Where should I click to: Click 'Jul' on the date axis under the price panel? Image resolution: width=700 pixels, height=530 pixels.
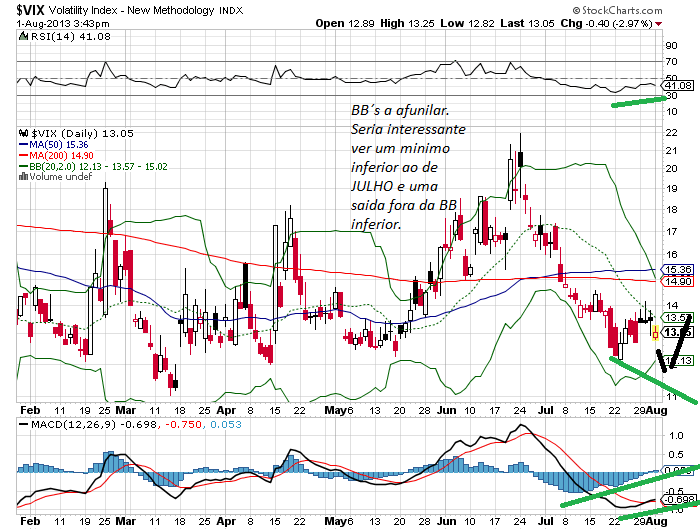click(546, 410)
